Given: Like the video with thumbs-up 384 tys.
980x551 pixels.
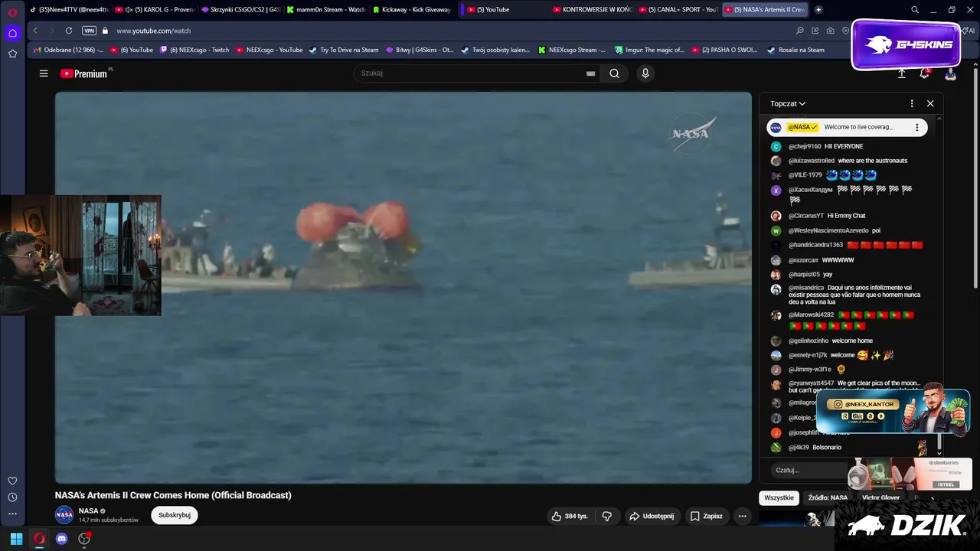Looking at the screenshot, I should tap(570, 516).
